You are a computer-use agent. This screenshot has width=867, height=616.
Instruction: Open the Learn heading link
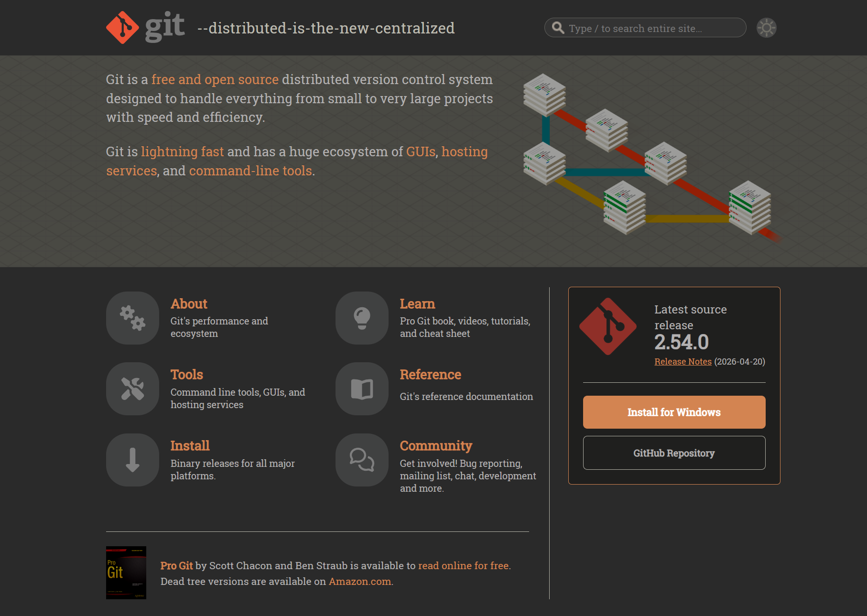coord(417,304)
